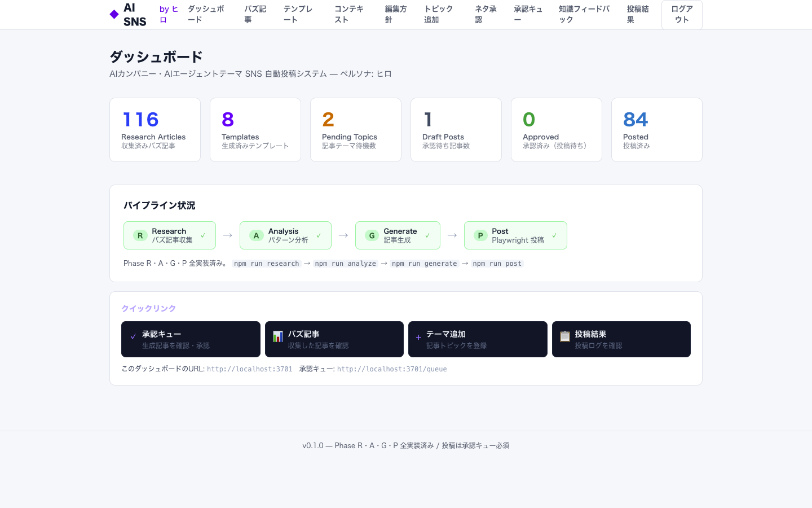This screenshot has height=508, width=812.
Task: Click the パイプライン状況 section heading
Action: click(160, 205)
